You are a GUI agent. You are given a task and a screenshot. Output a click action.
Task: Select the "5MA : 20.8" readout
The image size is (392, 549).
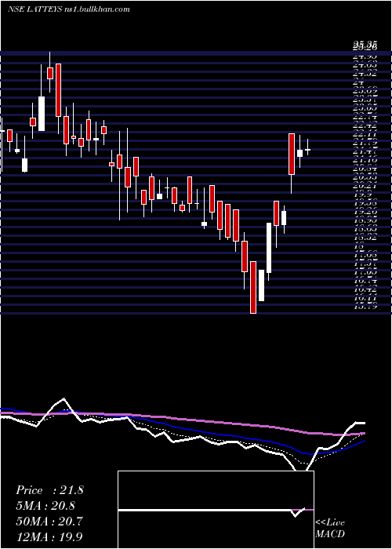point(45,506)
